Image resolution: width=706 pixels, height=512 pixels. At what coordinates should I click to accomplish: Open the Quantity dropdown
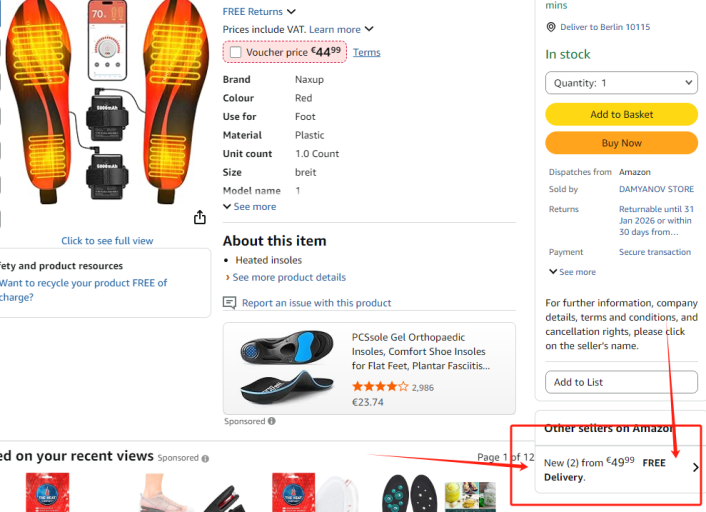click(621, 83)
